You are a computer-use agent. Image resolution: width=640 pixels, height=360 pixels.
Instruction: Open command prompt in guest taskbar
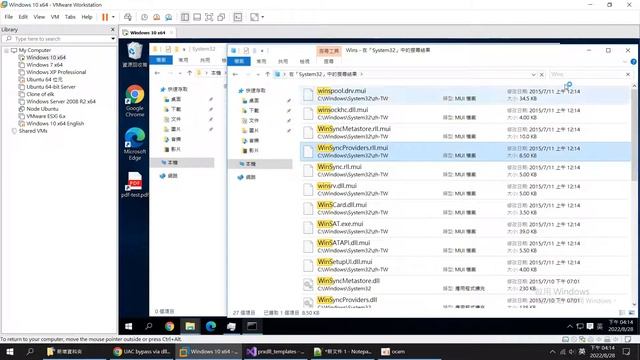point(252,326)
